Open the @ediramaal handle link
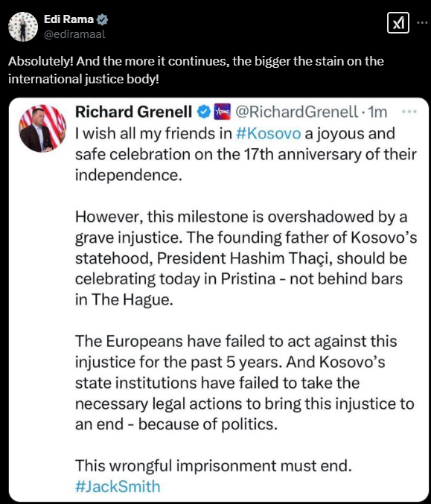431x504 pixels. click(x=74, y=34)
